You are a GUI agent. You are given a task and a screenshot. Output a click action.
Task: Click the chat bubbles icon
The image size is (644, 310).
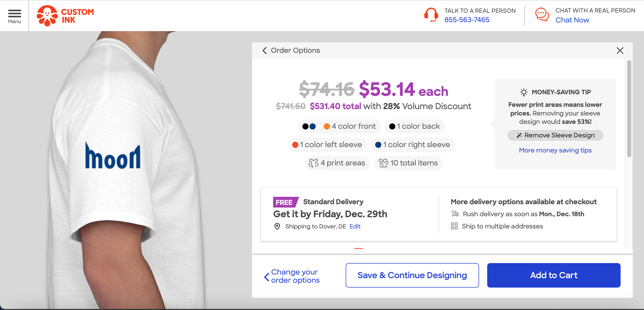(542, 15)
